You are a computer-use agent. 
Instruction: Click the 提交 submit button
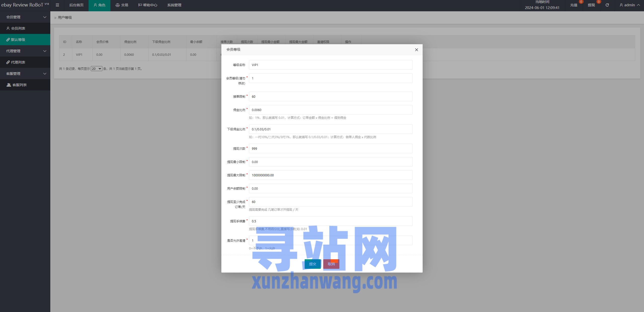pyautogui.click(x=312, y=264)
